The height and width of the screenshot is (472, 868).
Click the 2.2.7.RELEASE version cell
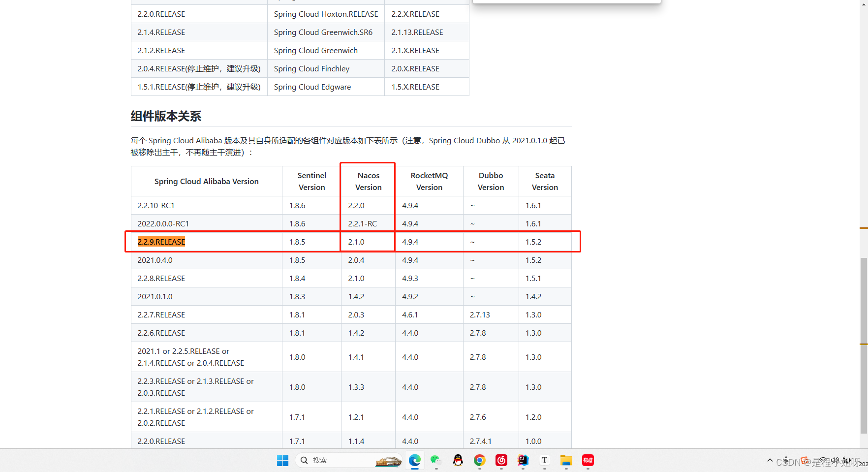pyautogui.click(x=207, y=315)
